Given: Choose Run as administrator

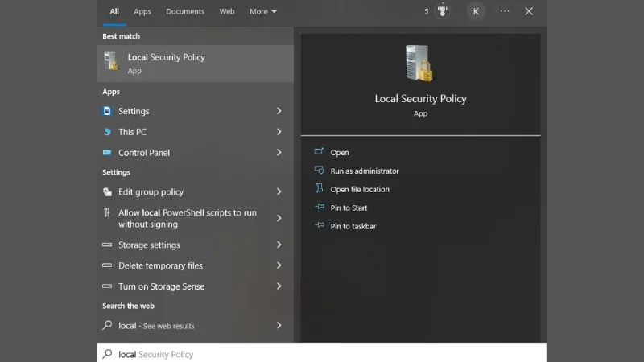Looking at the screenshot, I should click(x=365, y=171).
